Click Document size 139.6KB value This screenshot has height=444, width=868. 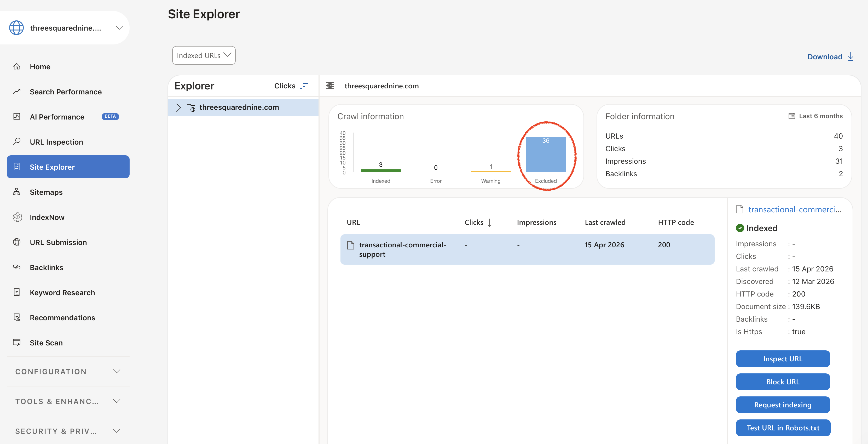click(806, 306)
